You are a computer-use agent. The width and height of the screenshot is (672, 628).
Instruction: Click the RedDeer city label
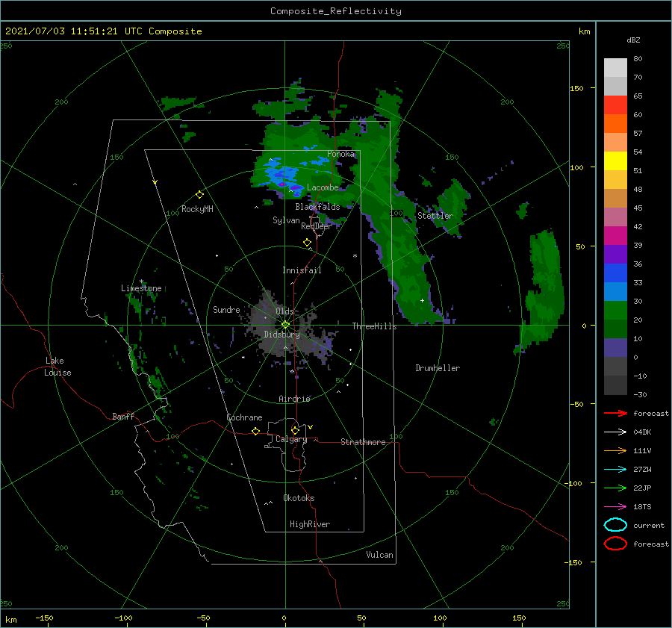click(x=317, y=226)
